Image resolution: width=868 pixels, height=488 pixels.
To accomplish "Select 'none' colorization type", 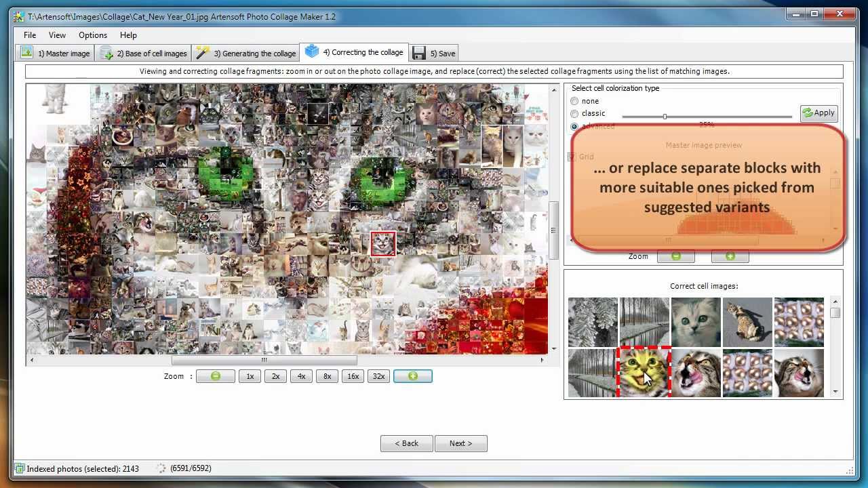I will coord(574,101).
